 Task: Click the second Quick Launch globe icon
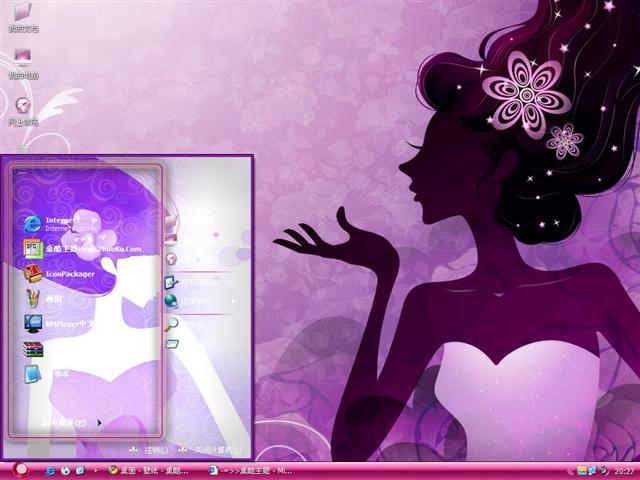pos(65,471)
